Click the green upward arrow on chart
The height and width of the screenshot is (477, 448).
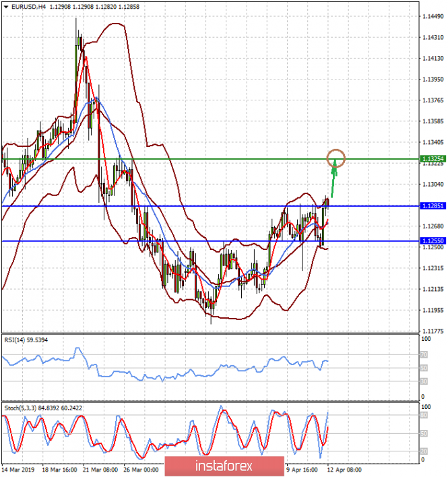pyautogui.click(x=333, y=178)
